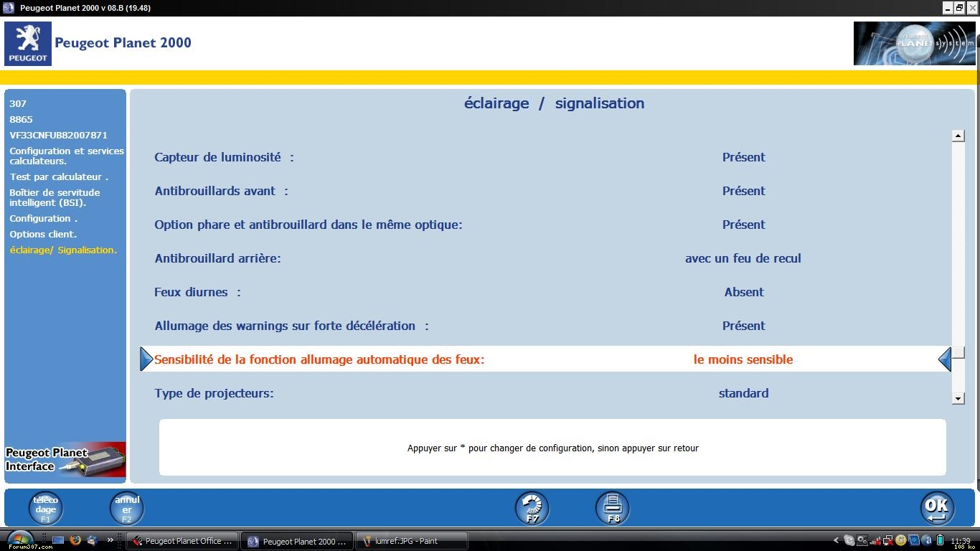Go to Configuration et services calculateurs
The width and height of the screenshot is (980, 551).
(67, 156)
